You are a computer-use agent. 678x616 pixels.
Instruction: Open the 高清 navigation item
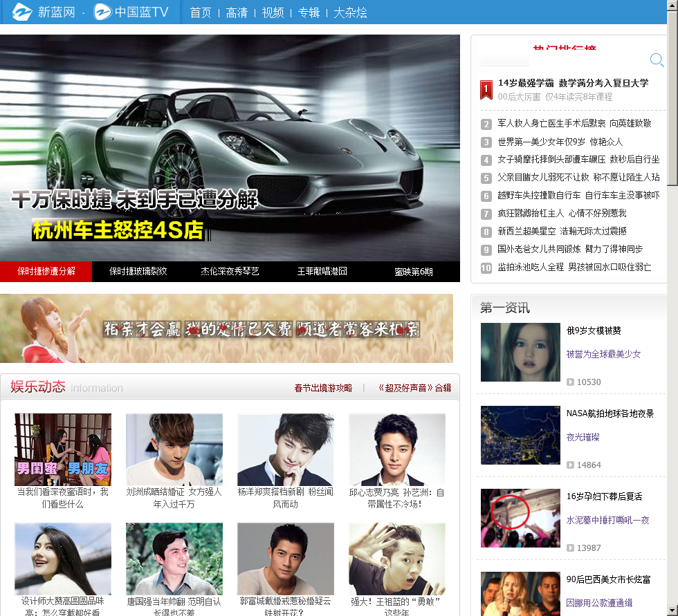pyautogui.click(x=237, y=12)
